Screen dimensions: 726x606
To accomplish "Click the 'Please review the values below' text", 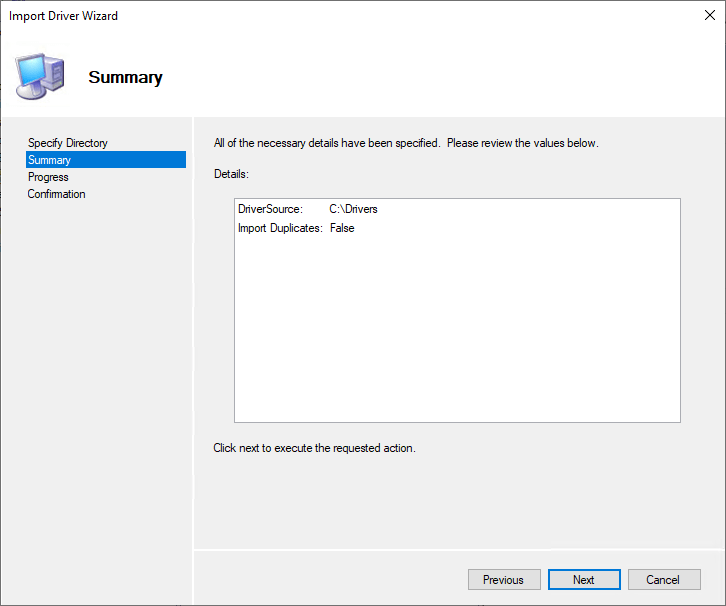I will 522,143.
